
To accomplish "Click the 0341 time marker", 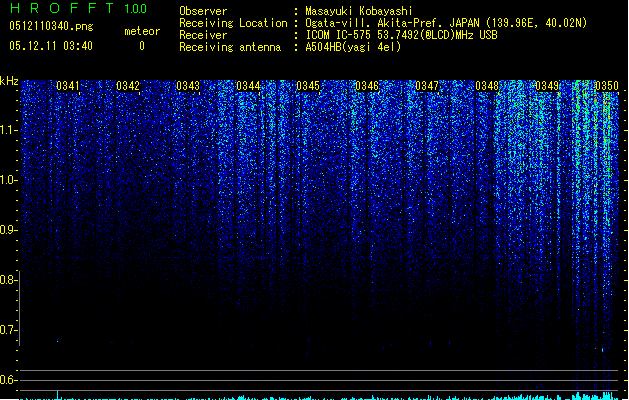I will coord(68,86).
